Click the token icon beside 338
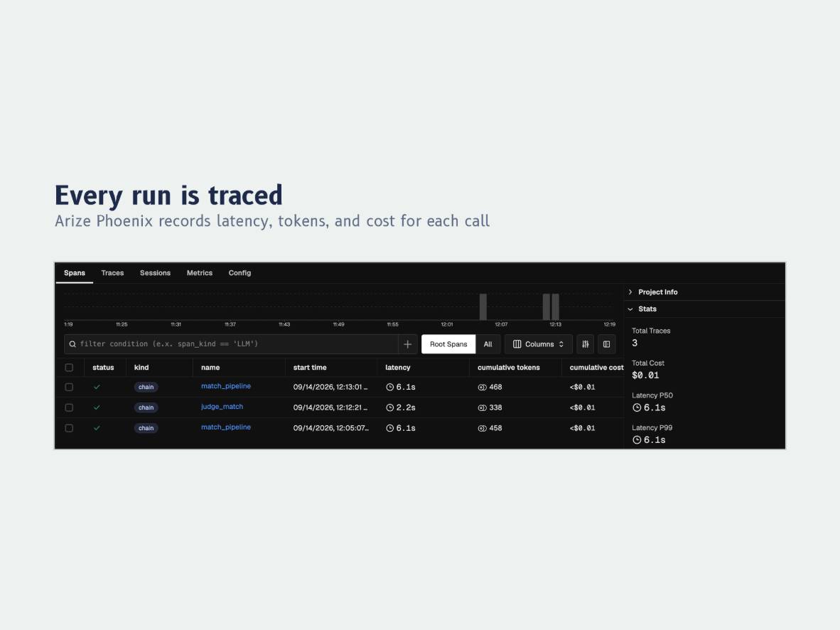 tap(482, 407)
